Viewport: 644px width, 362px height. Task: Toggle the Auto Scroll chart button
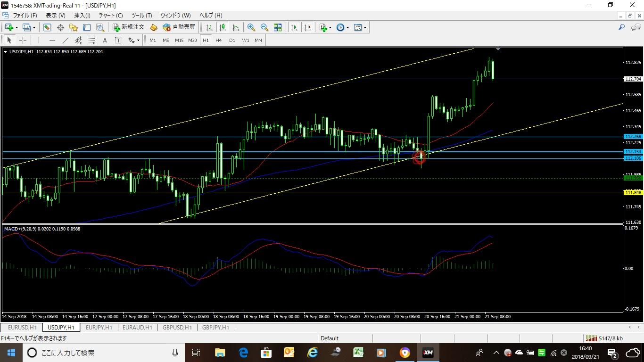pyautogui.click(x=294, y=27)
